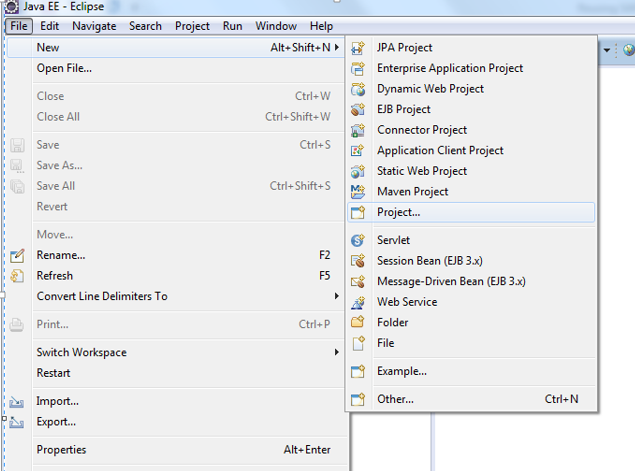Select Application Client Project entry

coord(471,151)
